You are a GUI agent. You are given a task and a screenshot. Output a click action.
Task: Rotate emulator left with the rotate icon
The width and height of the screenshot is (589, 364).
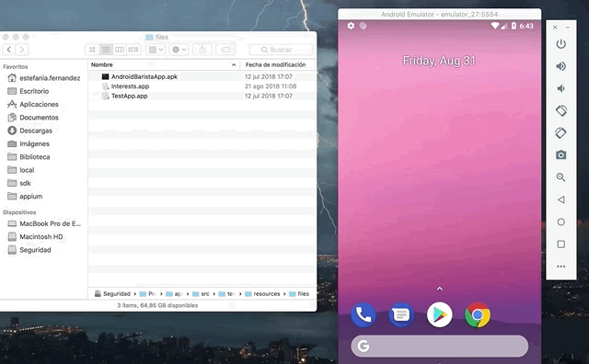[x=560, y=110]
